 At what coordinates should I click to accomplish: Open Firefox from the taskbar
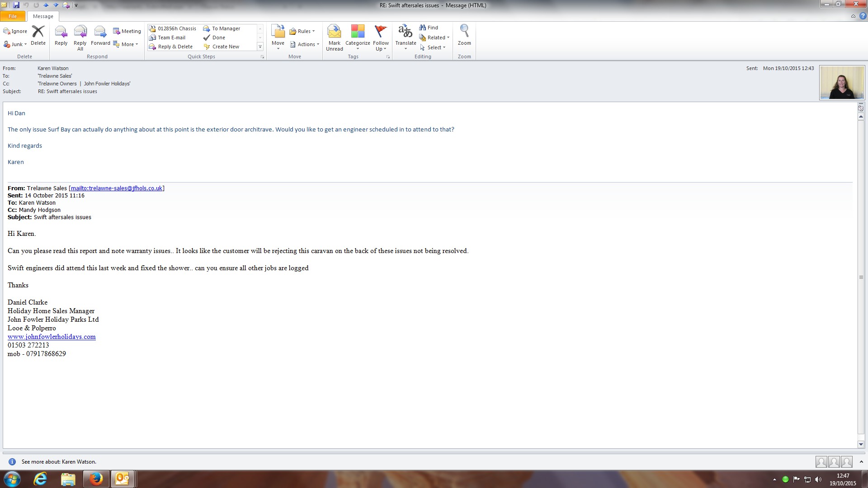[96, 479]
